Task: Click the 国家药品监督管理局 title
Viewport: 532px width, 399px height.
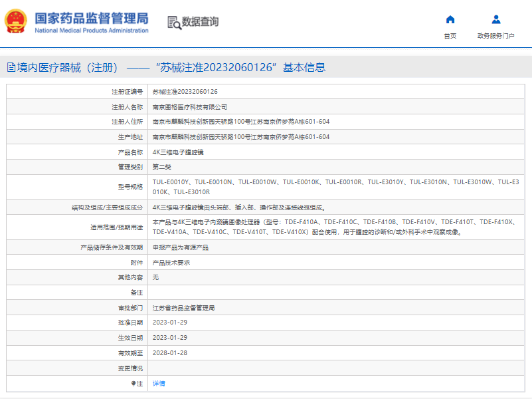Action: click(x=92, y=19)
